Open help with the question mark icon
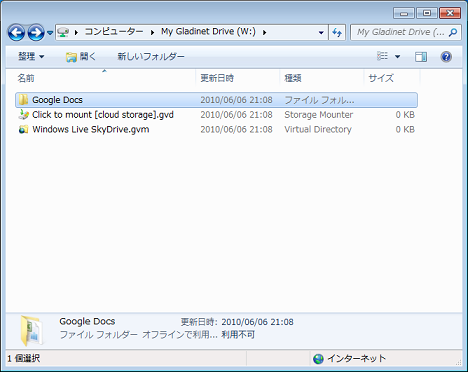 point(446,56)
